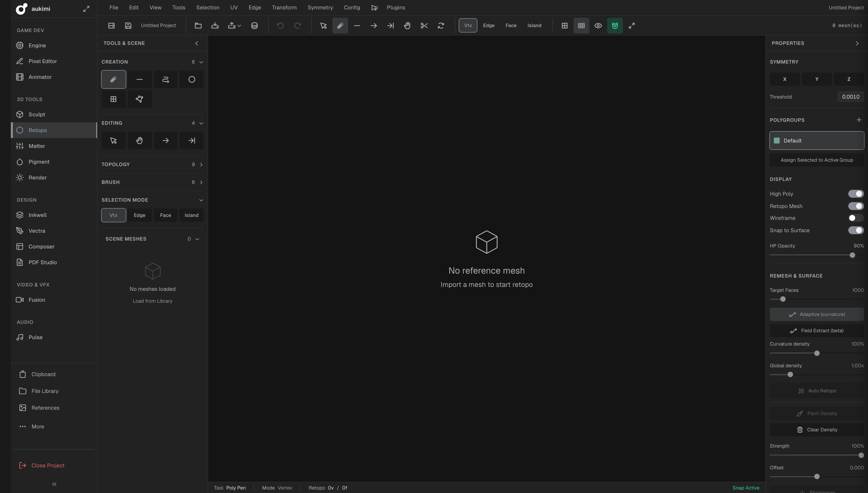868x493 pixels.
Task: Click Assign Selected to Active Group
Action: [x=816, y=160]
